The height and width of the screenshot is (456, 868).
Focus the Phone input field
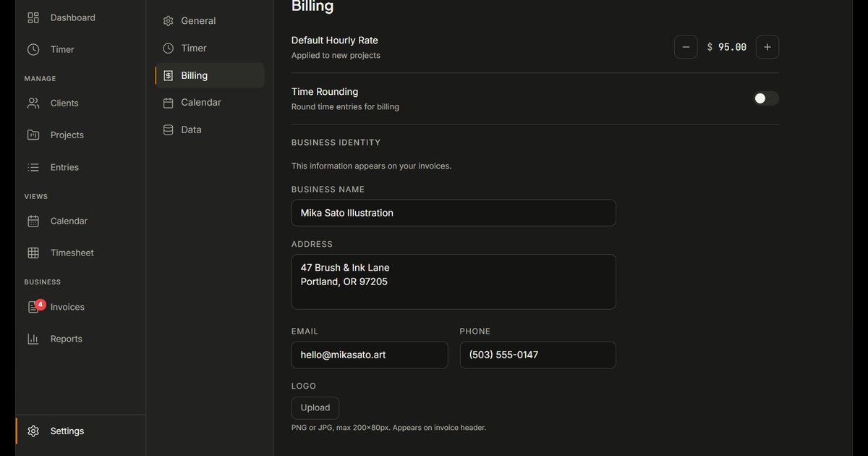[x=538, y=355]
